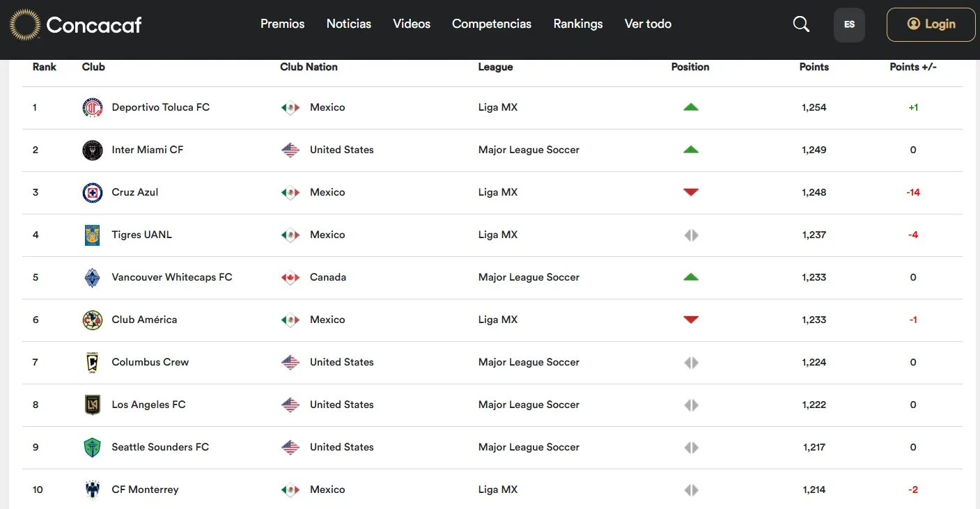This screenshot has width=980, height=509.
Task: Open the Competencias menu
Action: tap(492, 24)
